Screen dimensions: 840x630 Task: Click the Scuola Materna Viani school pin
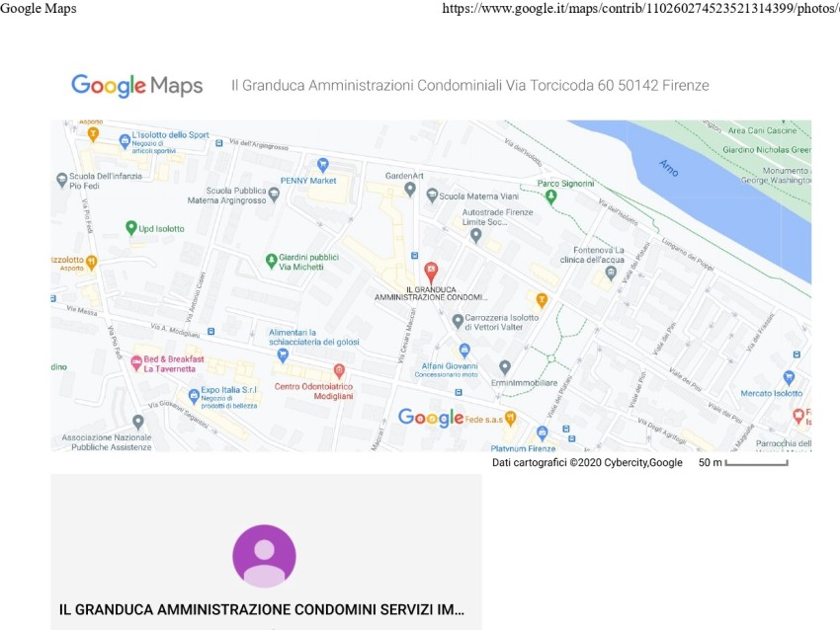pos(432,196)
